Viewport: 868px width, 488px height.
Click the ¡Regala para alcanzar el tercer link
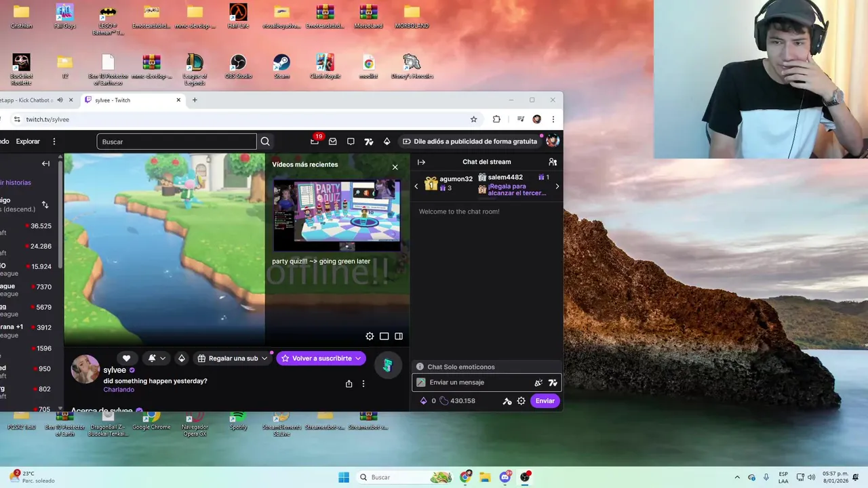[517, 190]
